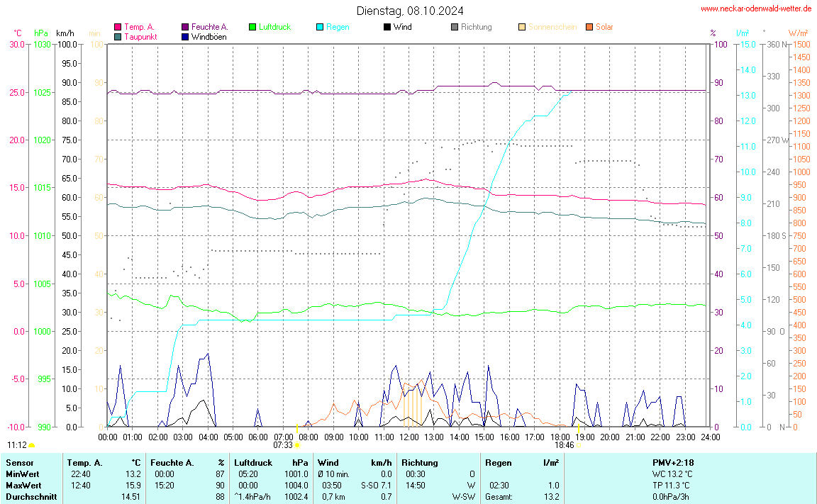Click the Regen header in the data table
Viewport: 817px width, 504px height.
(499, 462)
